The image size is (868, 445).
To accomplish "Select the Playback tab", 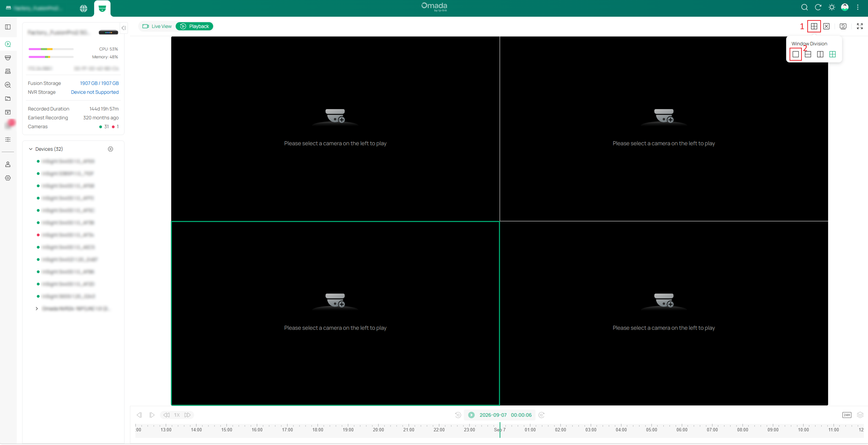I will pyautogui.click(x=195, y=26).
